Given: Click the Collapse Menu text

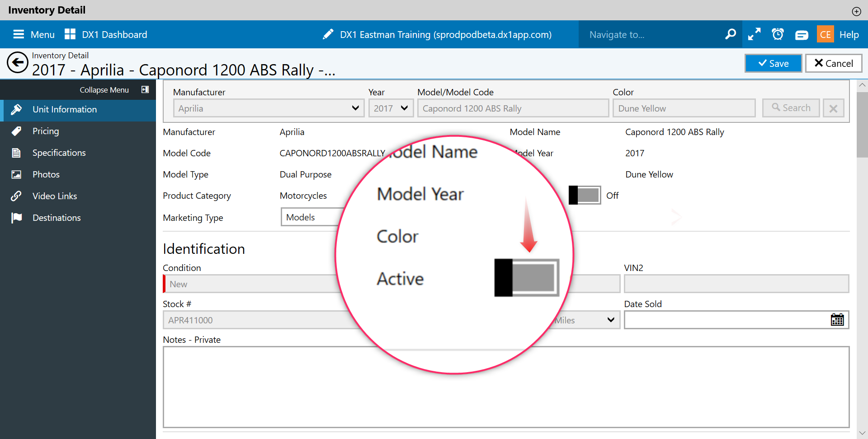Looking at the screenshot, I should tap(104, 90).
